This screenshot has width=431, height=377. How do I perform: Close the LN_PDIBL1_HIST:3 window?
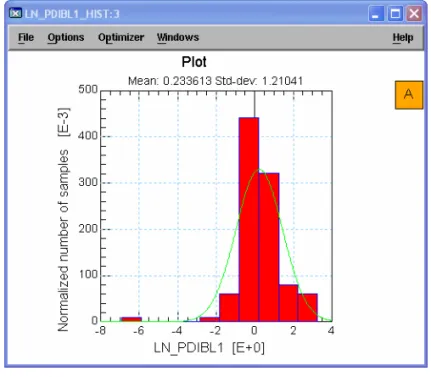(414, 14)
